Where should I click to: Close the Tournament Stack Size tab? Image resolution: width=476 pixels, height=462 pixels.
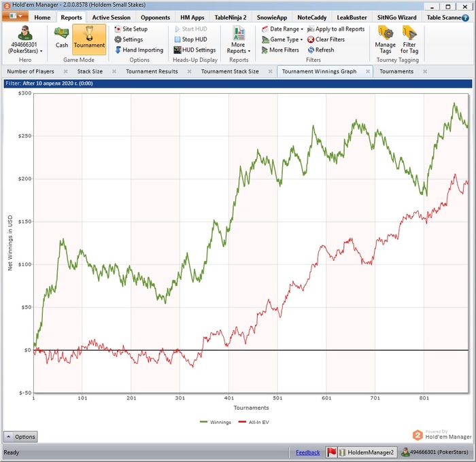click(x=270, y=71)
